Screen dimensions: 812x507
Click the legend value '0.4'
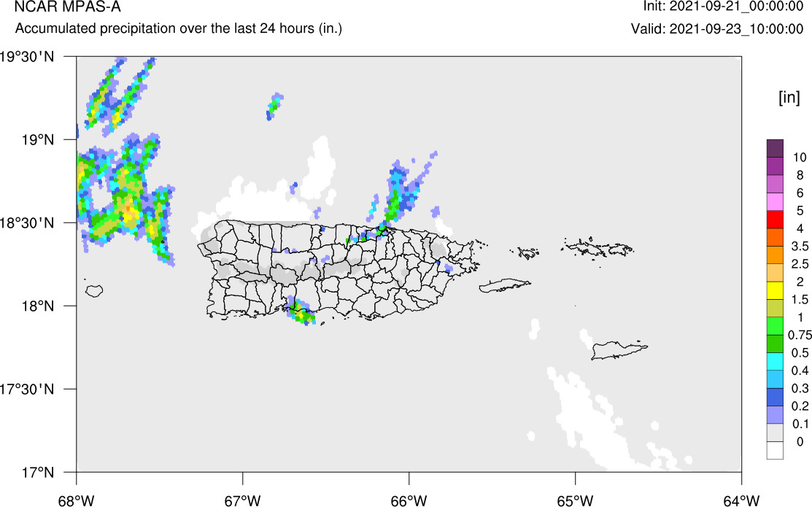(800, 371)
